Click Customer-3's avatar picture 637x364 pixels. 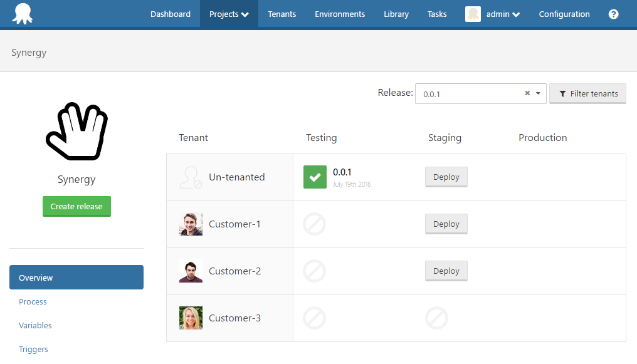point(191,318)
